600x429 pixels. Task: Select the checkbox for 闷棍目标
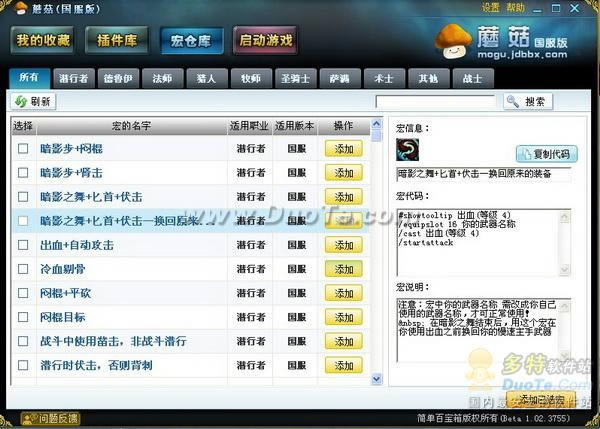coord(23,318)
